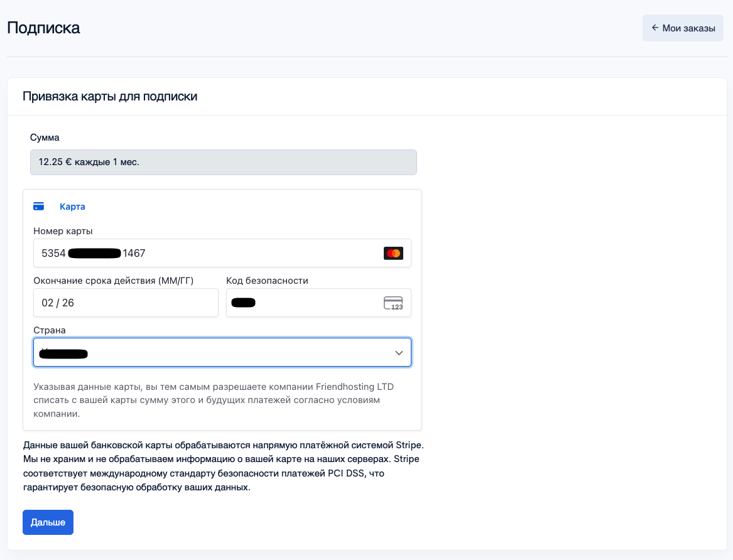Click the Подписка page heading
This screenshot has width=733, height=560.
pyautogui.click(x=43, y=28)
